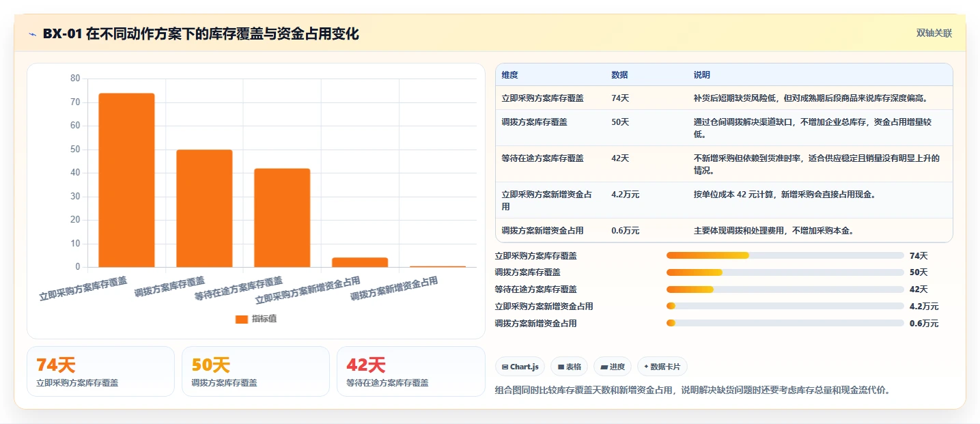Click the lightning icon before BX-01 title
The image size is (980, 424).
tap(32, 34)
